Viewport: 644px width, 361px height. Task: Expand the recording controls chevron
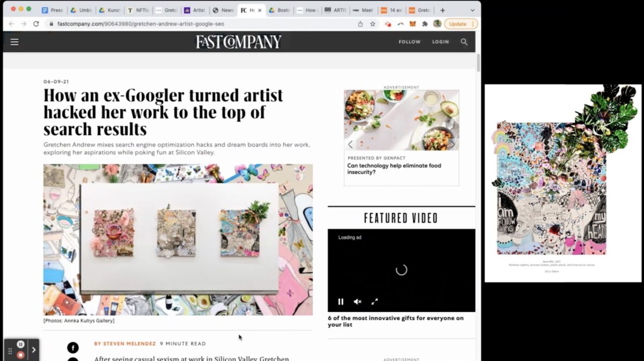[33, 350]
